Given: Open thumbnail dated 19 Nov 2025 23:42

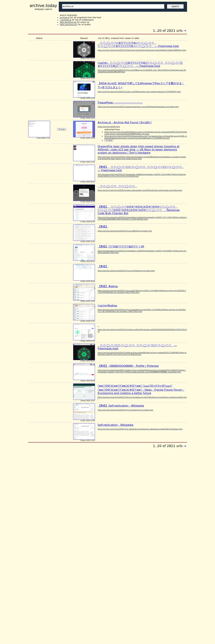Looking at the screenshot, I should 84,233.
